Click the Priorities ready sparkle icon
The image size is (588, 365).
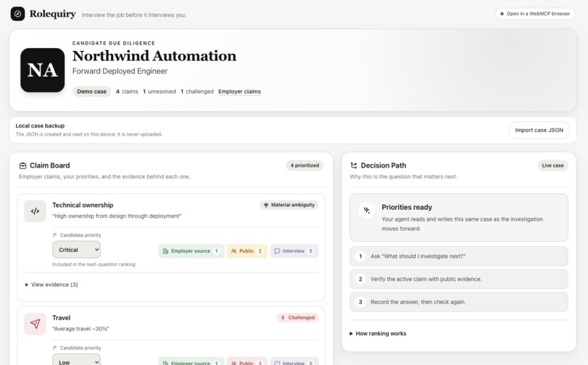click(367, 211)
